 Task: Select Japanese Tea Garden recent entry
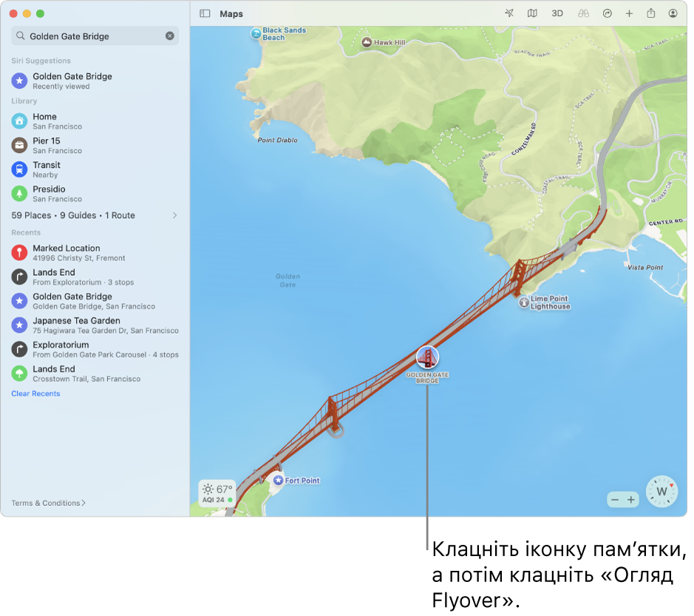pos(95,325)
